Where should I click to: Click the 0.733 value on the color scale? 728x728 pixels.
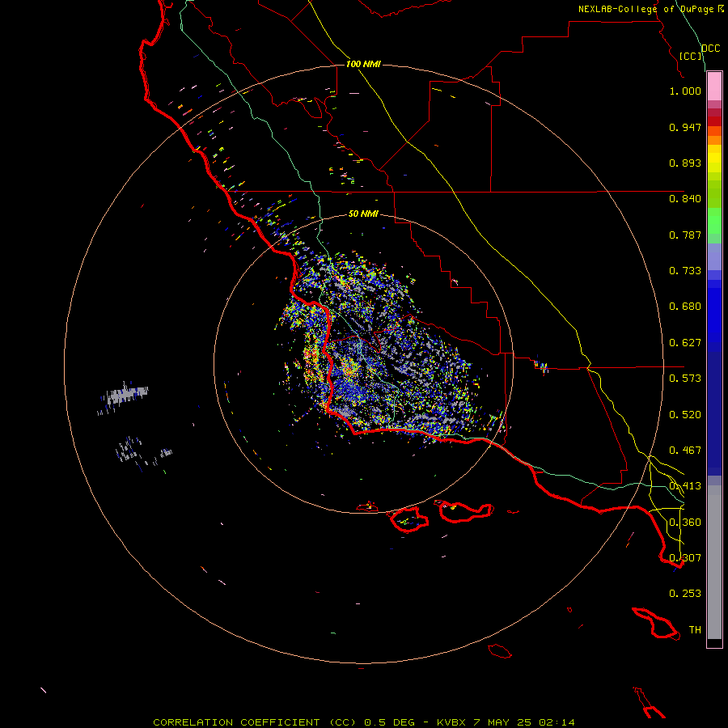[x=685, y=271]
